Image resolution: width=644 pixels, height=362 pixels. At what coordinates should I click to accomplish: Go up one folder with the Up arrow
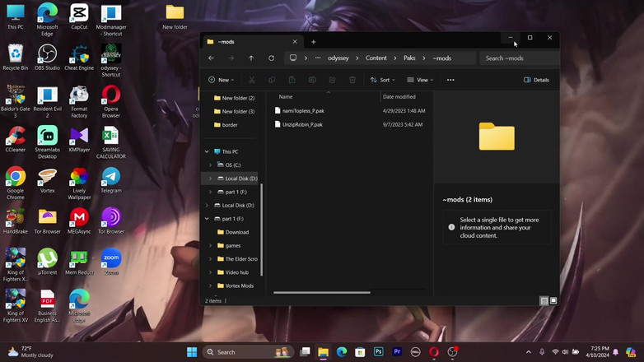(x=251, y=58)
